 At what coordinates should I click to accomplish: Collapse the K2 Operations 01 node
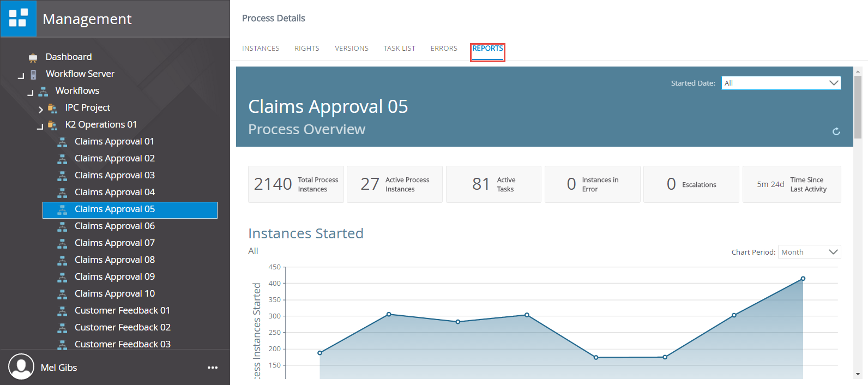pyautogui.click(x=40, y=126)
